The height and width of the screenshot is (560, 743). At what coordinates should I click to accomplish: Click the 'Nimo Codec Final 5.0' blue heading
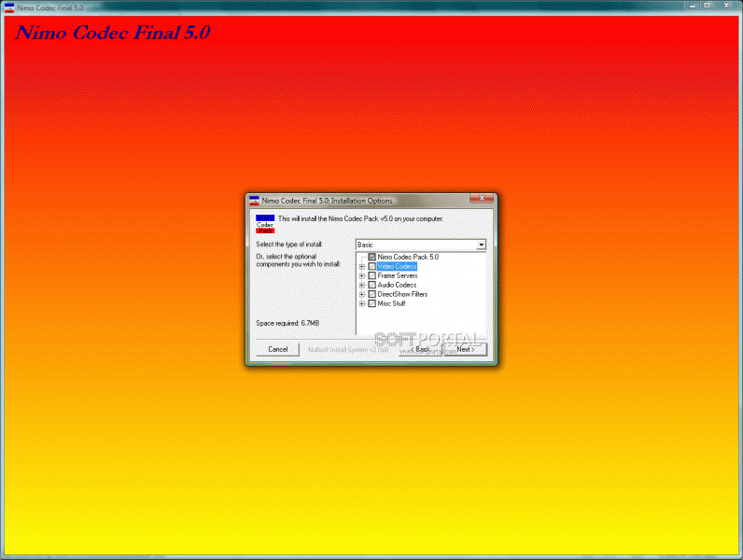(x=113, y=33)
